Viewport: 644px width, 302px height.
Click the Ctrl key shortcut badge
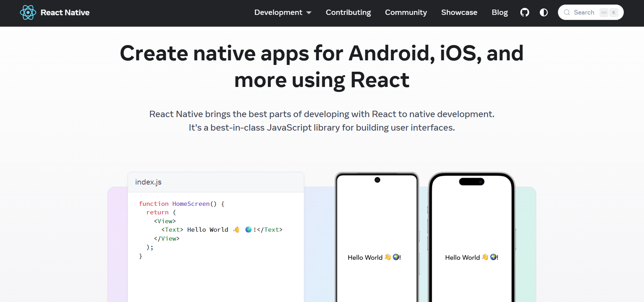point(604,12)
